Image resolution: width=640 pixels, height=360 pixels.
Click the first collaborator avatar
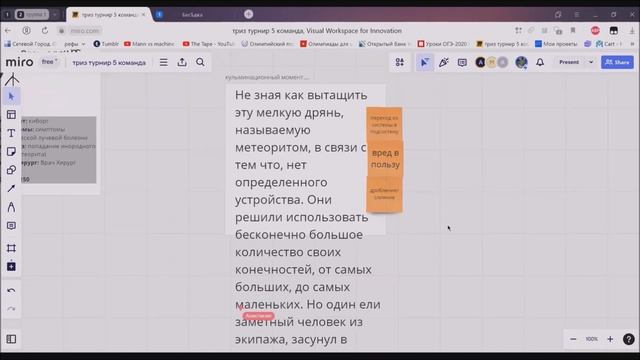click(x=480, y=62)
